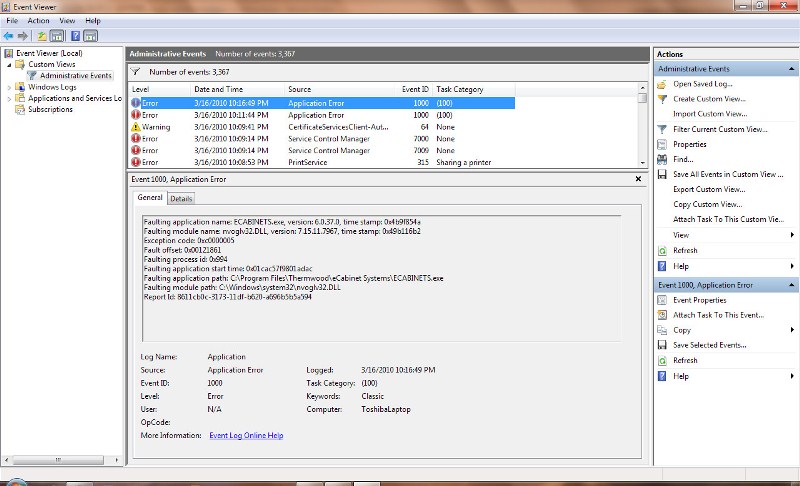This screenshot has width=800, height=486.
Task: Collapse the Administrative Events actions section
Action: pyautogui.click(x=791, y=69)
